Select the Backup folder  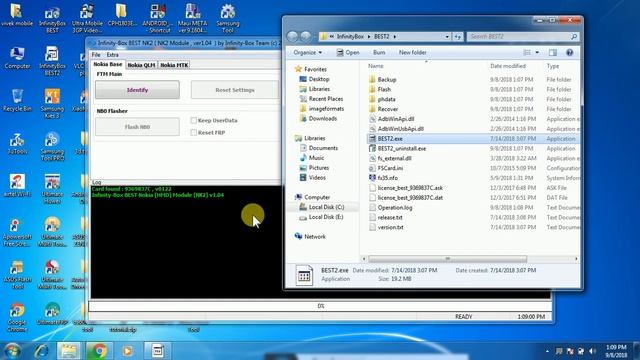tap(382, 80)
